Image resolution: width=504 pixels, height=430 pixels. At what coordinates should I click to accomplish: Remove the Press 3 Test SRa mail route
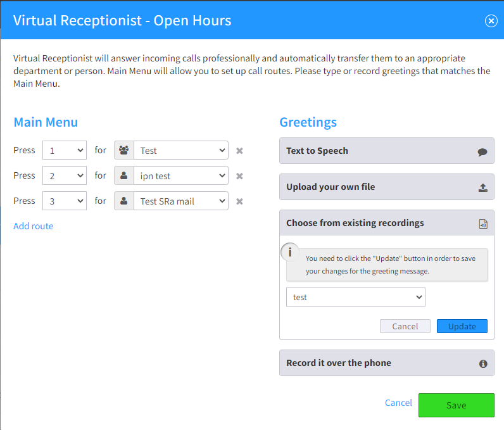(x=239, y=201)
